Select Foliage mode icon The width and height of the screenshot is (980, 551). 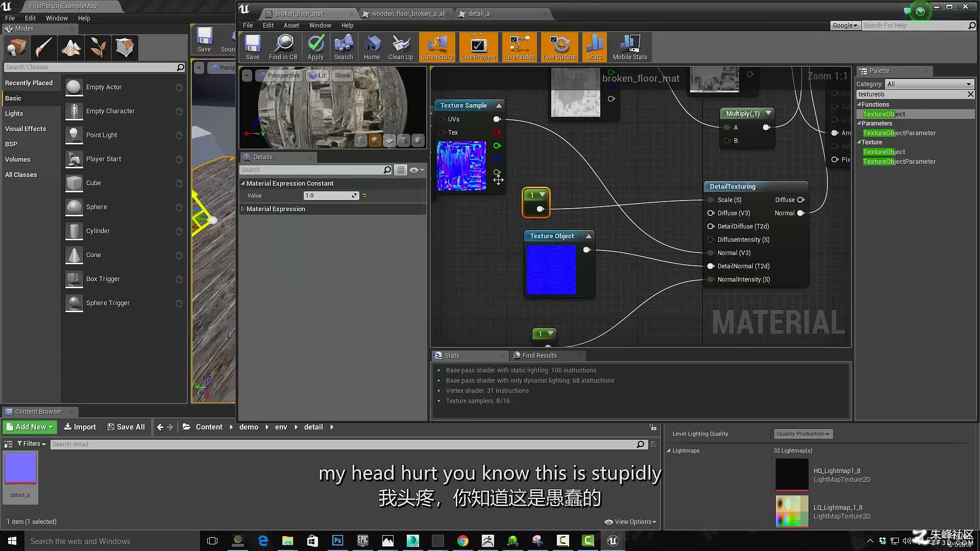(x=98, y=47)
